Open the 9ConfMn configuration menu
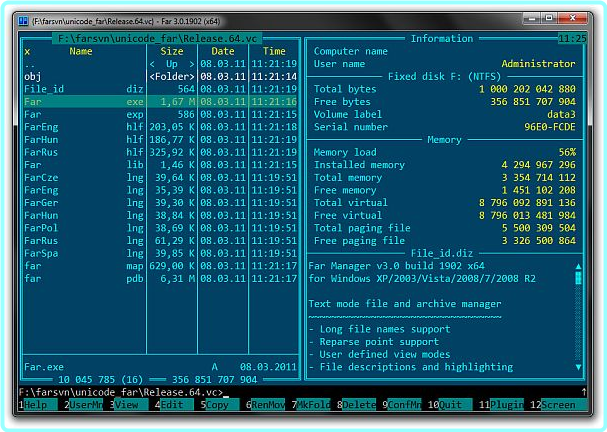Viewport: 607px width, 432px height. click(x=404, y=405)
